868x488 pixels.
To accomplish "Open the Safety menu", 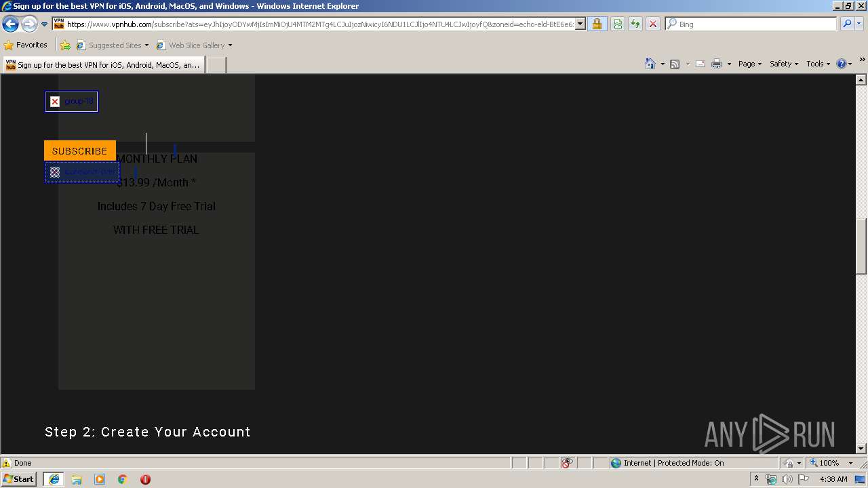I will coord(784,64).
